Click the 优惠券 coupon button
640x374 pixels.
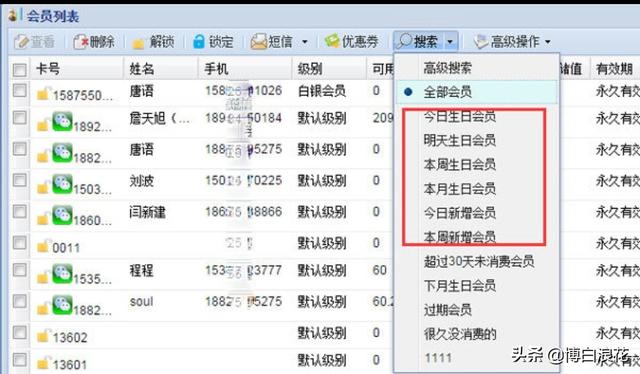[351, 42]
